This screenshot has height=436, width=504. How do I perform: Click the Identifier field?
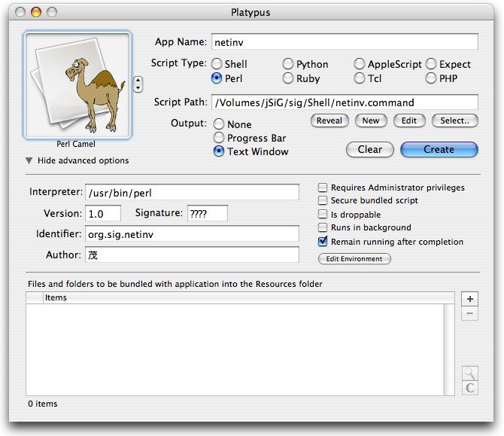pyautogui.click(x=192, y=234)
